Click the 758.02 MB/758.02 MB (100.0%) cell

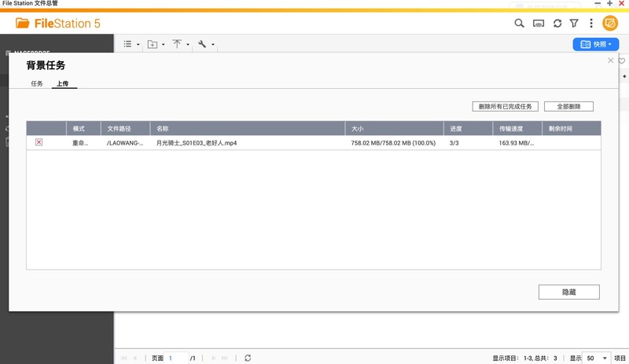tap(393, 143)
